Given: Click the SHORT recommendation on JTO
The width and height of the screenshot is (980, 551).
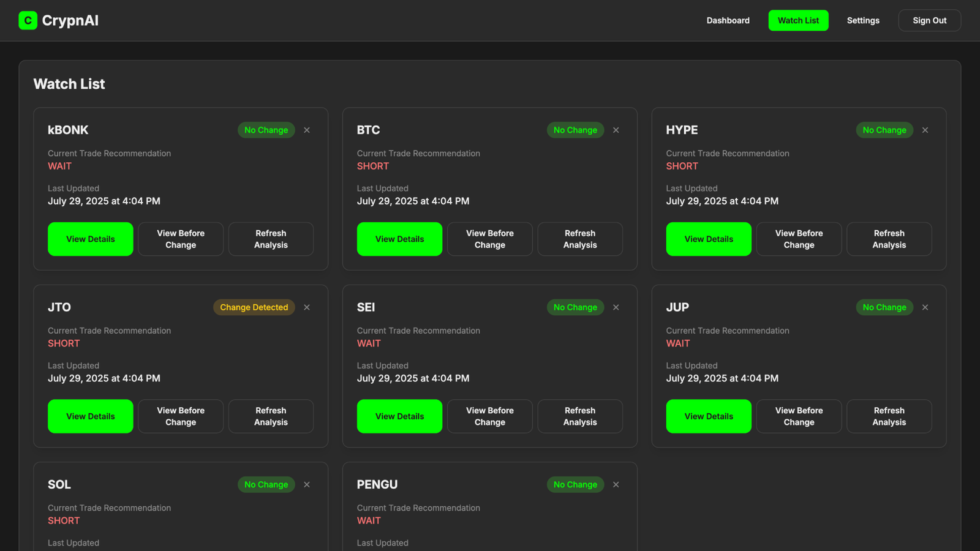Looking at the screenshot, I should [x=64, y=343].
